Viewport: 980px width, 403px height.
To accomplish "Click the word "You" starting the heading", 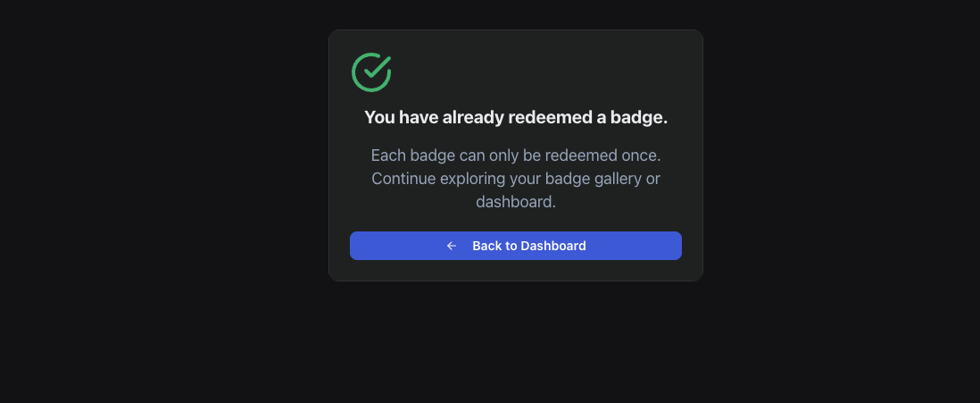I will click(x=379, y=117).
